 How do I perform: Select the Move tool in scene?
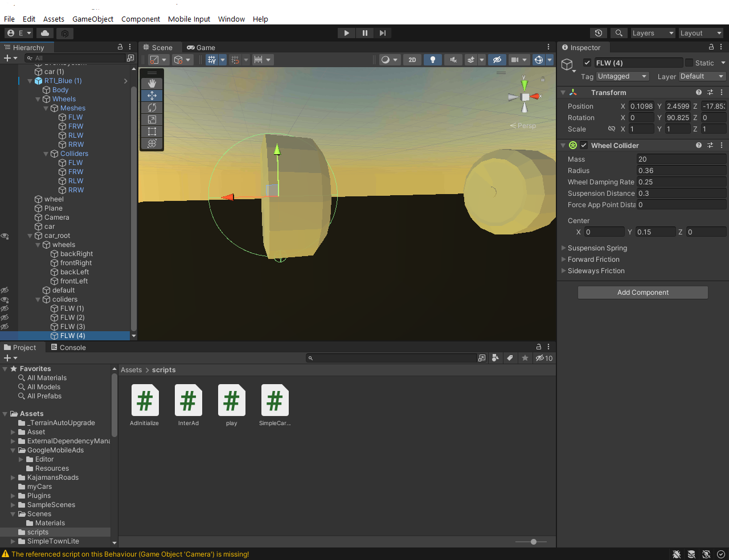pyautogui.click(x=152, y=96)
